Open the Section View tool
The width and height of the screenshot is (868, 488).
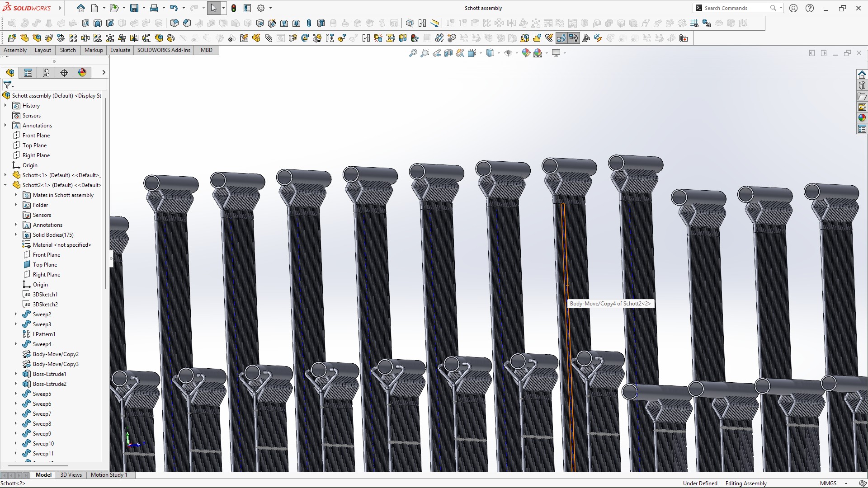[448, 53]
